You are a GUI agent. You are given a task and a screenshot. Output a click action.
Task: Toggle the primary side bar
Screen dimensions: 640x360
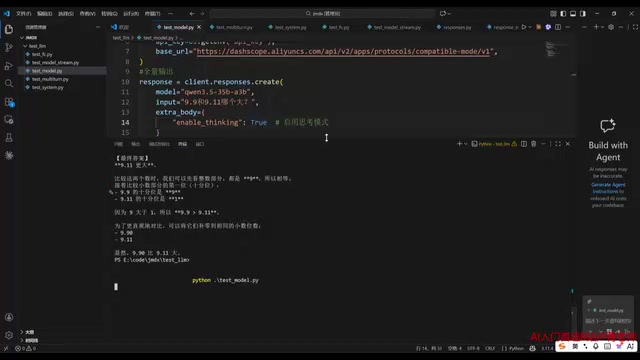pos(563,13)
